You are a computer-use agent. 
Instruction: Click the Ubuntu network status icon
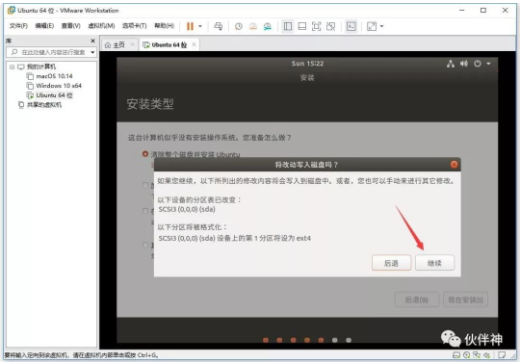[x=451, y=64]
